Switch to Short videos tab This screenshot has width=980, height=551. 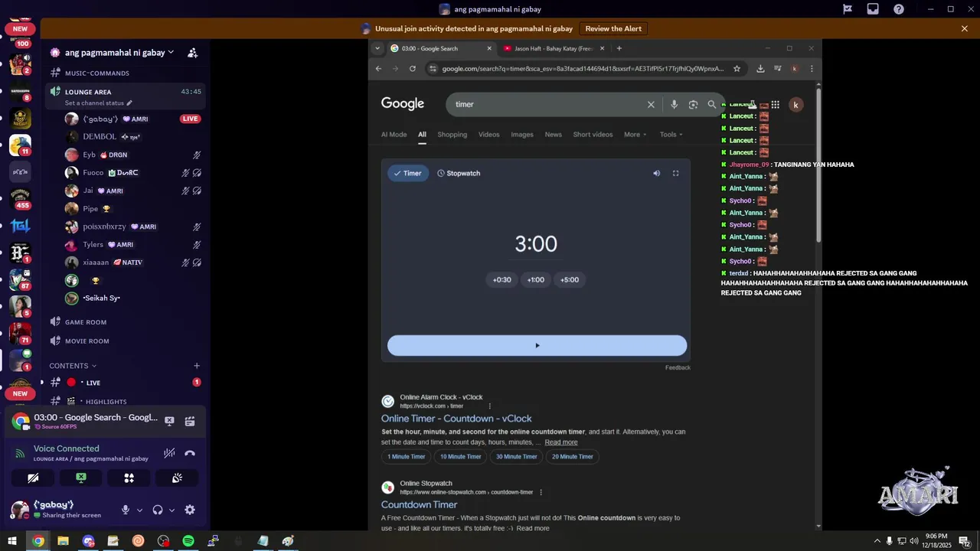tap(593, 135)
